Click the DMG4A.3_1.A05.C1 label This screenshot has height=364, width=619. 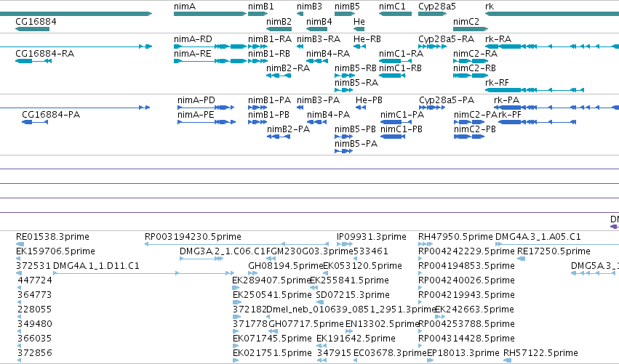[538, 237]
